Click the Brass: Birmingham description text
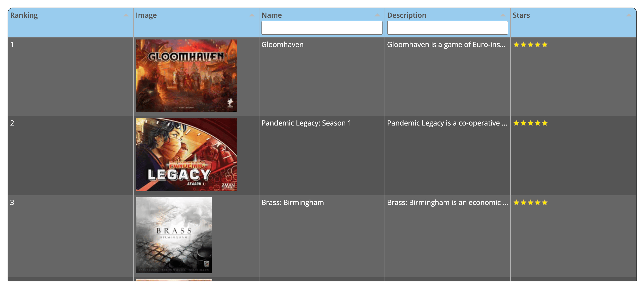 click(447, 203)
